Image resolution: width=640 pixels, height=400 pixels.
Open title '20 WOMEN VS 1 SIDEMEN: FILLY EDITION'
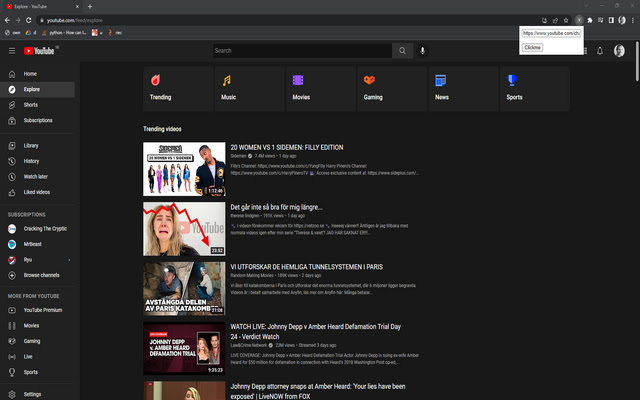tap(287, 147)
